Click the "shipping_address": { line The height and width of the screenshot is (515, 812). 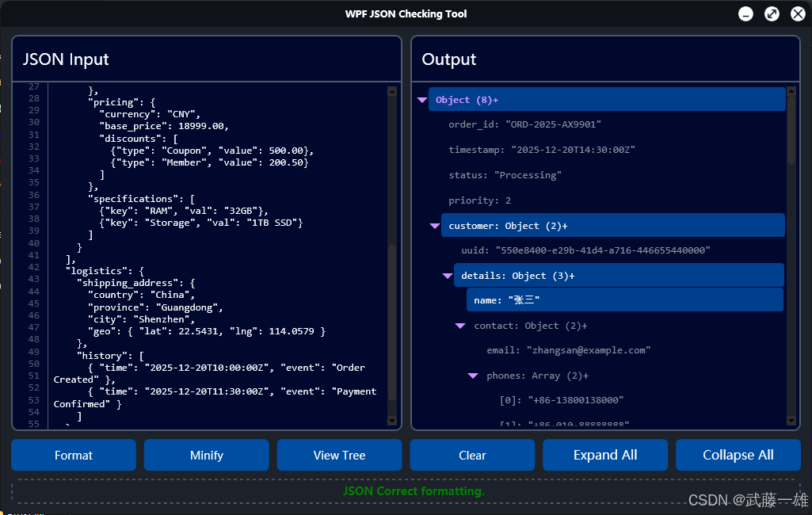point(135,283)
